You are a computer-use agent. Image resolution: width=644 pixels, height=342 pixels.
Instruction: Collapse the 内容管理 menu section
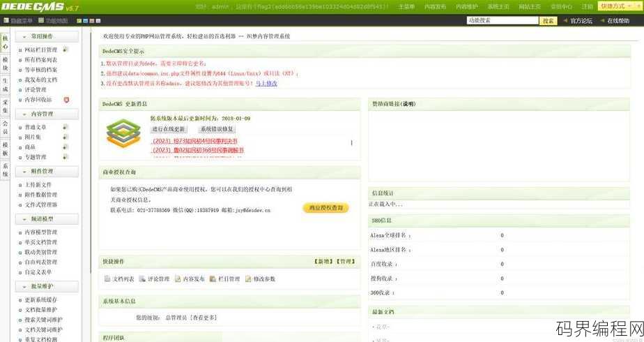(47, 114)
